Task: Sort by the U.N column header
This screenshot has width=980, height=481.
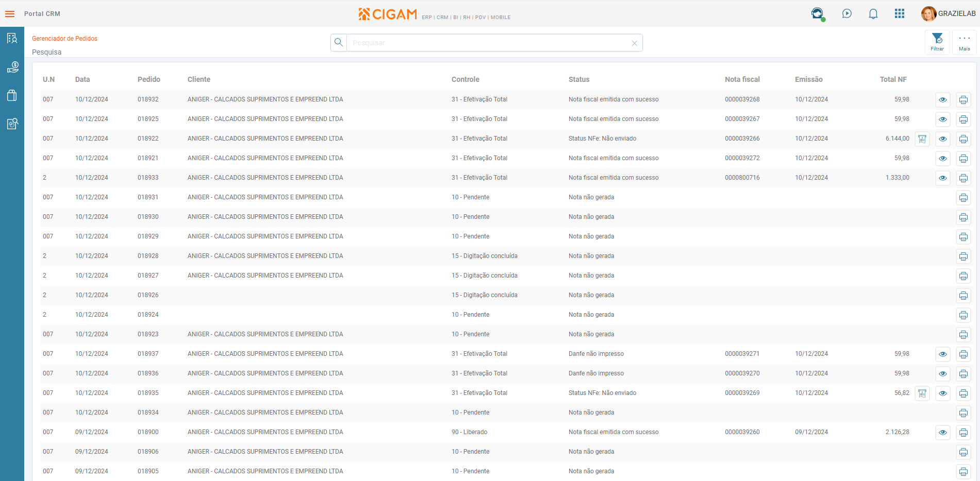Action: coord(48,79)
